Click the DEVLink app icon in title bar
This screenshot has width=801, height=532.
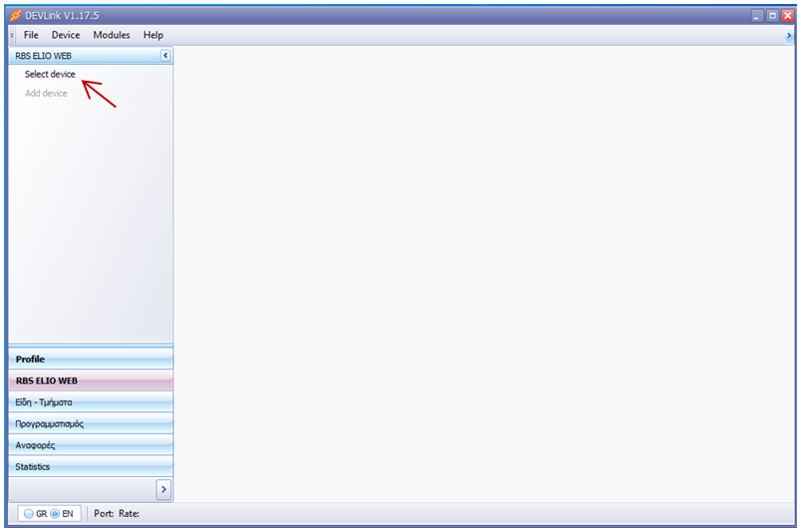(x=15, y=16)
